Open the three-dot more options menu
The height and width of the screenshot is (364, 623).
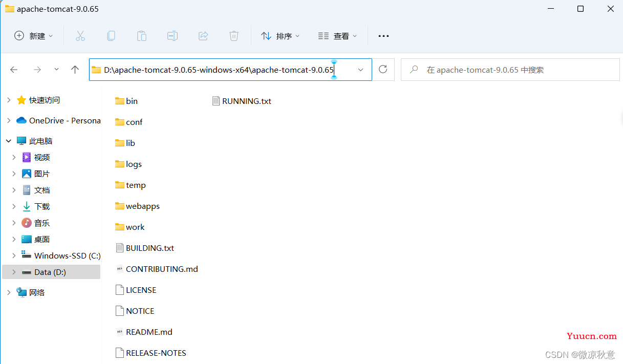click(x=383, y=36)
